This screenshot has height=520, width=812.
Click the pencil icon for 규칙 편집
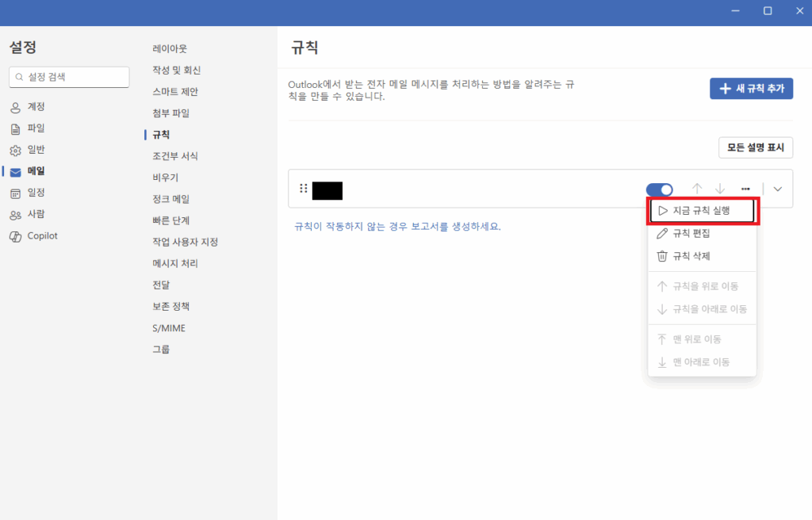click(x=664, y=234)
